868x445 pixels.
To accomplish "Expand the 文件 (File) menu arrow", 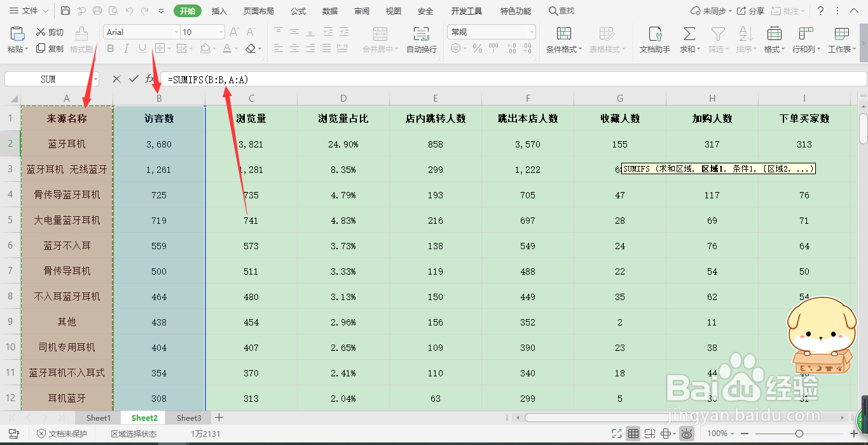I will pos(45,11).
